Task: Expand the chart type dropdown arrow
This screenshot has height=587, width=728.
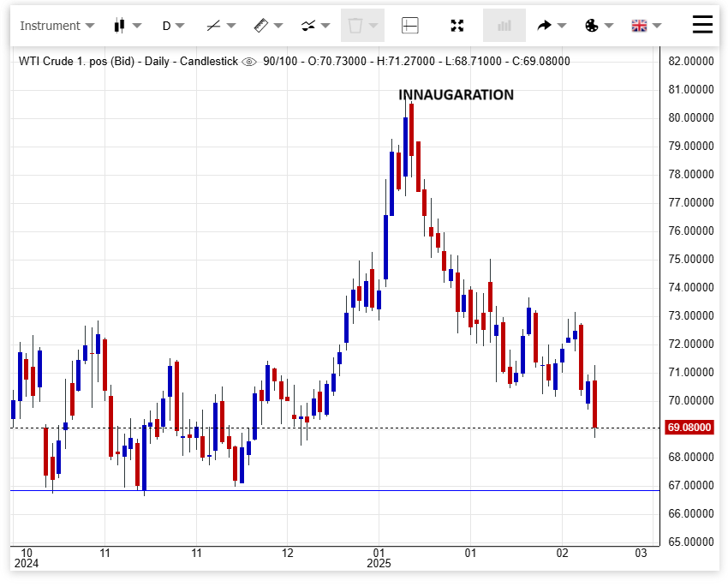Action: [x=137, y=26]
